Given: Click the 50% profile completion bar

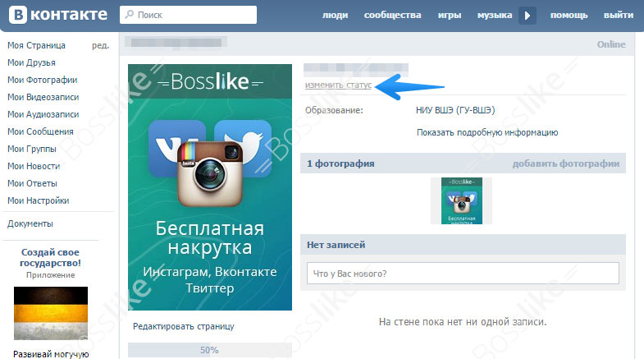Looking at the screenshot, I should (209, 350).
